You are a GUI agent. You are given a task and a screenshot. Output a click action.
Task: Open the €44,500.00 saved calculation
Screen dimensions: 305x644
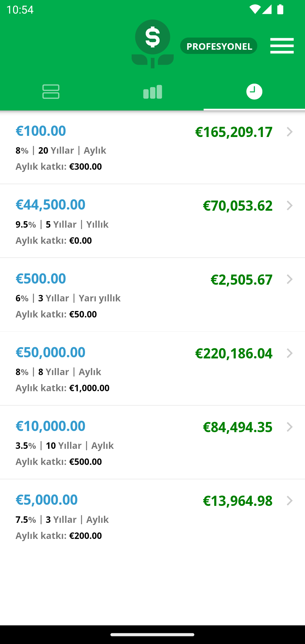click(152, 221)
